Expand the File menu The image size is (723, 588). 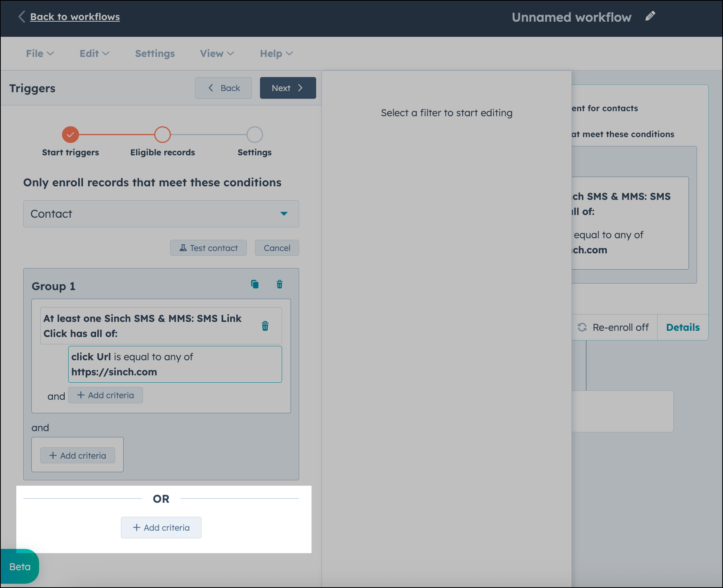39,53
